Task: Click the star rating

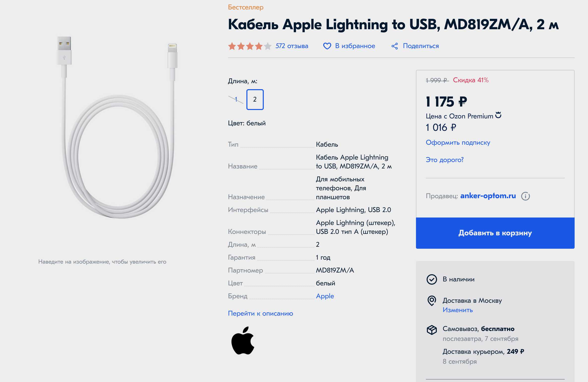Action: point(250,46)
